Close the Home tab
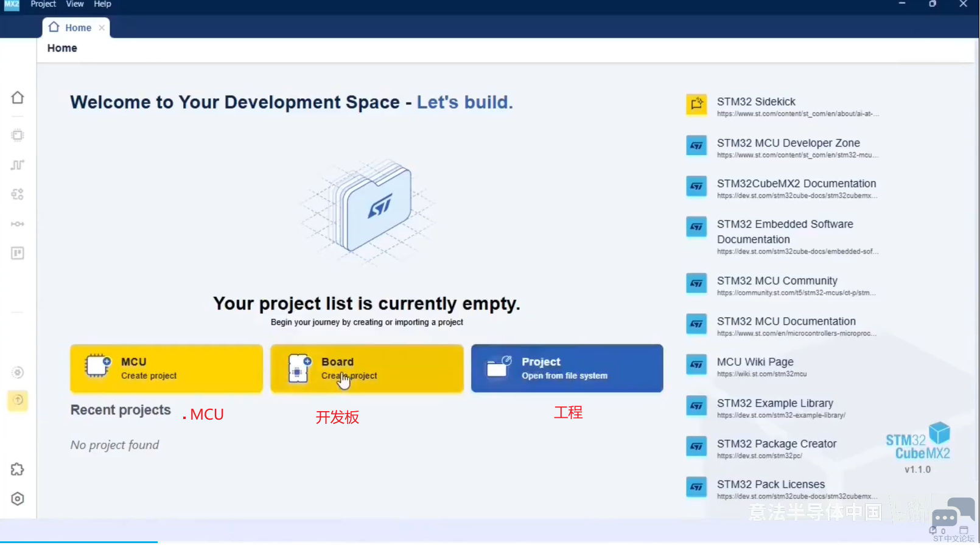Viewport: 980px width, 548px height. 102,28
